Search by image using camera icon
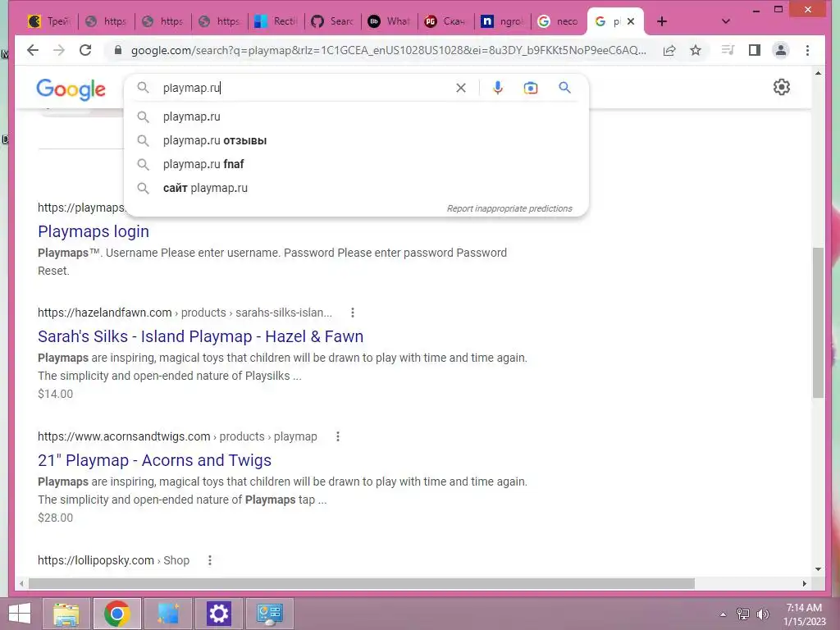Viewport: 840px width, 630px height. (531, 88)
